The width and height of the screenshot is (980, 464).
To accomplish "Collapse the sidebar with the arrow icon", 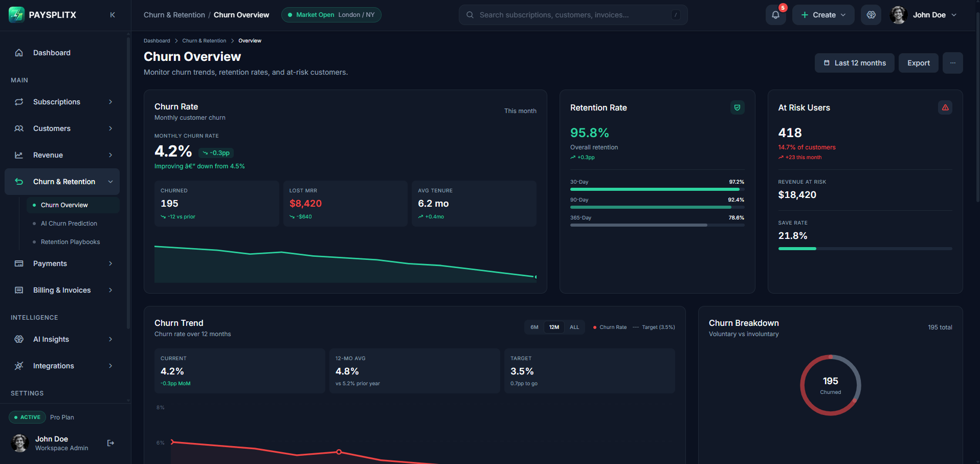I will pos(113,15).
